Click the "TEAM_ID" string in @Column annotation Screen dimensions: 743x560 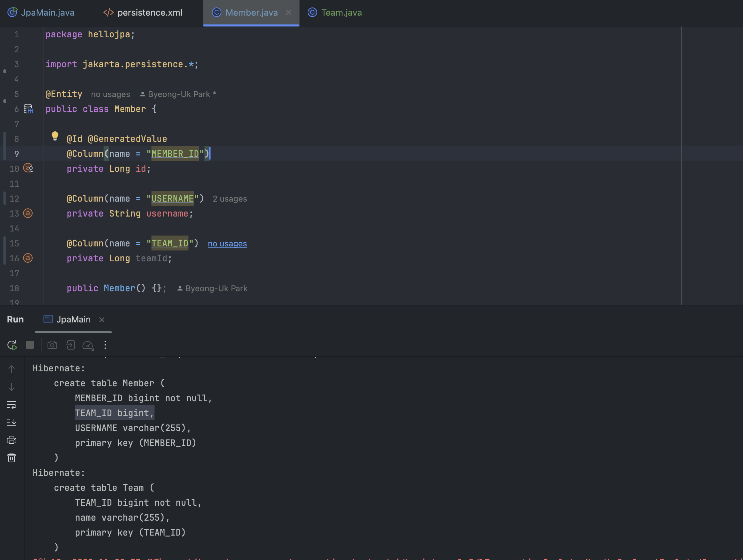pyautogui.click(x=170, y=243)
